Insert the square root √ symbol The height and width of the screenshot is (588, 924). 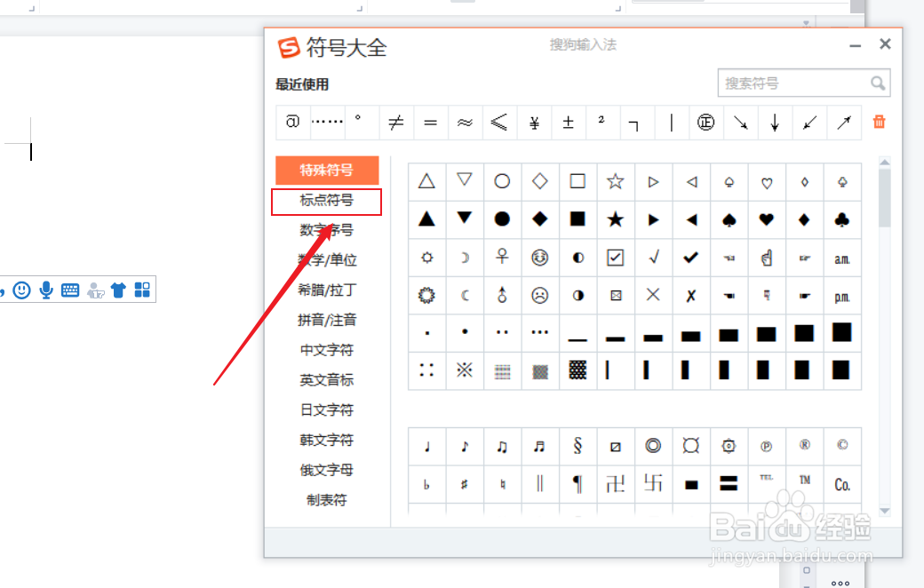[x=654, y=257]
